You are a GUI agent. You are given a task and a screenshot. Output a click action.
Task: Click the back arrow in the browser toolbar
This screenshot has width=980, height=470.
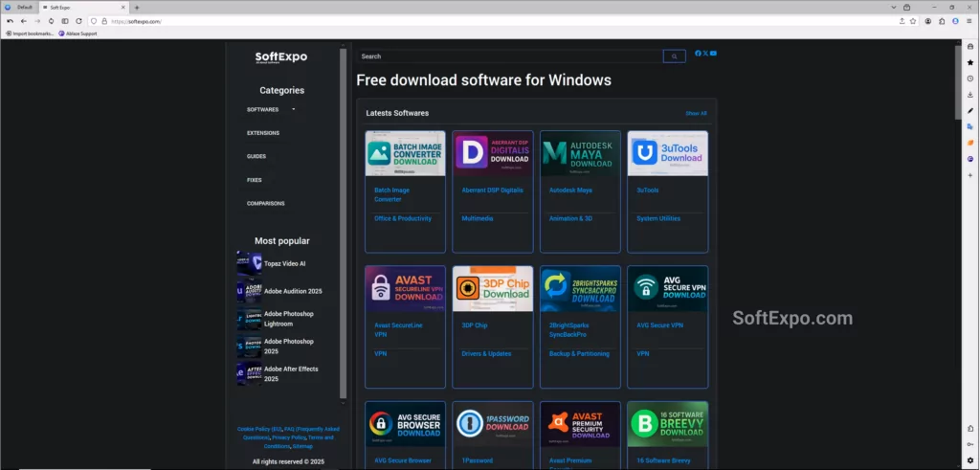coord(24,21)
